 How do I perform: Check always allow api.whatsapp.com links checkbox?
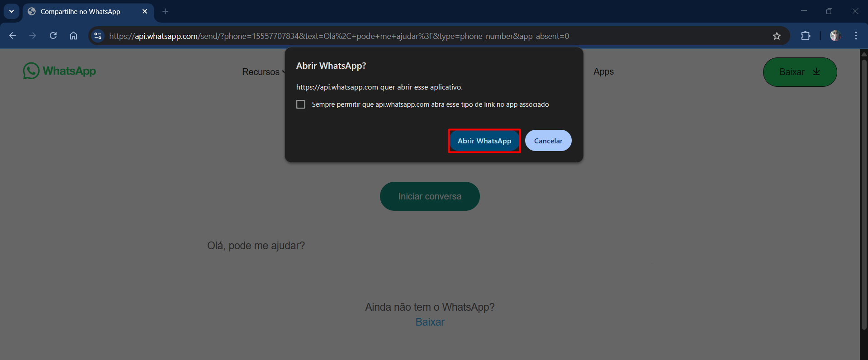point(301,104)
